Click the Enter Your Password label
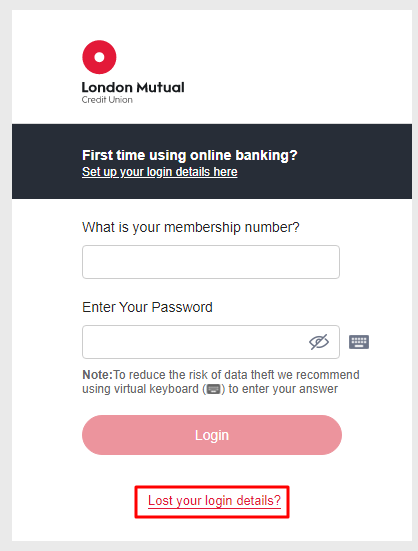The width and height of the screenshot is (418, 551). pos(147,307)
